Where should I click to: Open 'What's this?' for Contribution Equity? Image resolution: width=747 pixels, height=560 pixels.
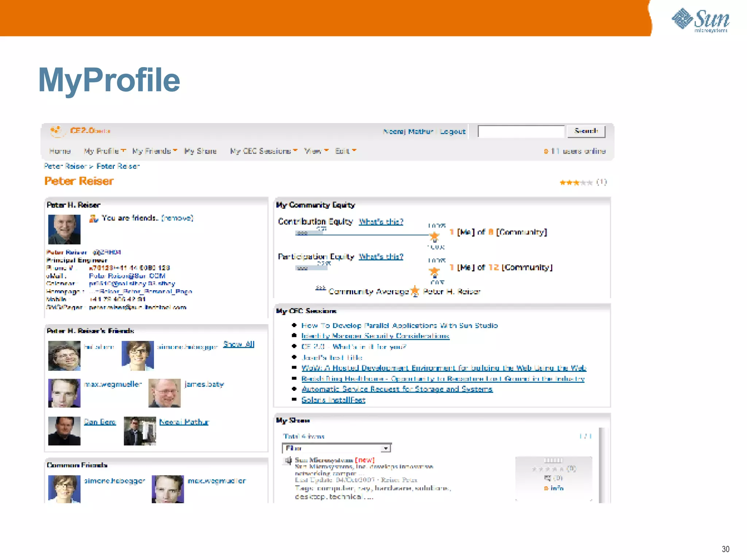click(x=381, y=221)
